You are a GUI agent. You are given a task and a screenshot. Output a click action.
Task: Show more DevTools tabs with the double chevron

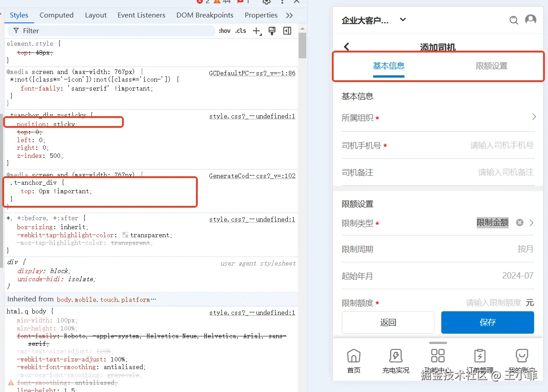(x=289, y=15)
